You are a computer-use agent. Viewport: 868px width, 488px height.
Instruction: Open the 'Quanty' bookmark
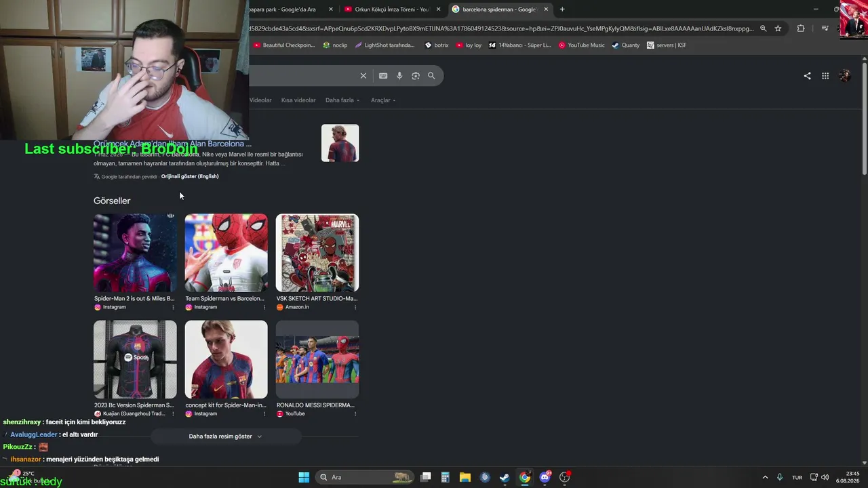[625, 45]
